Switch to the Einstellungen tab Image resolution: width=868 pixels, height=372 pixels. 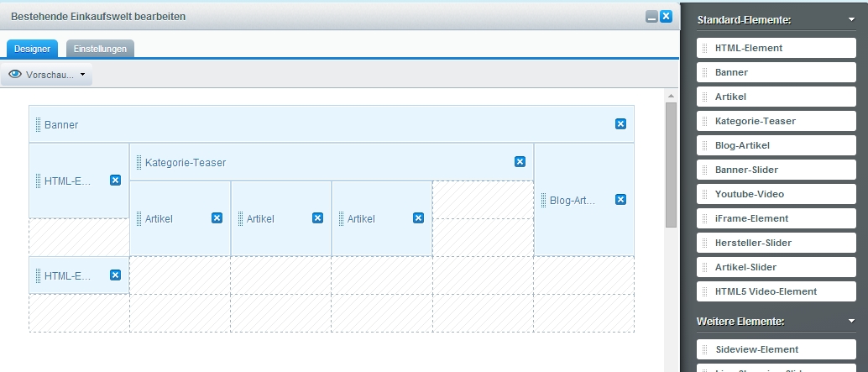point(100,49)
